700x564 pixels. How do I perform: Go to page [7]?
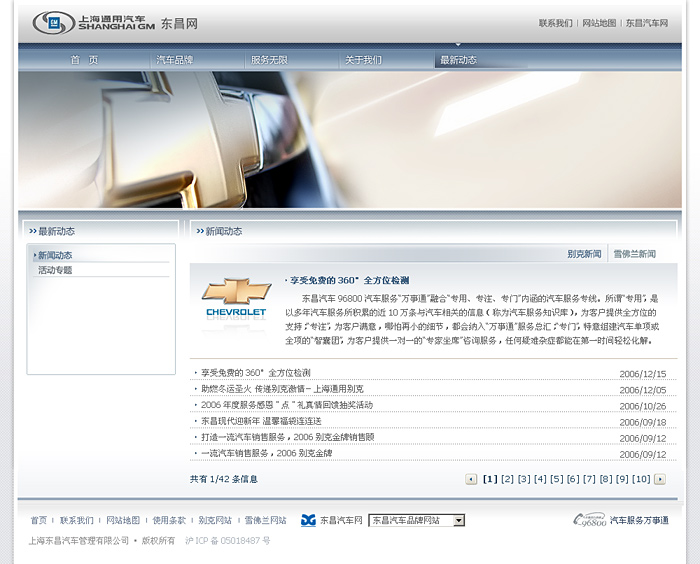(x=589, y=479)
